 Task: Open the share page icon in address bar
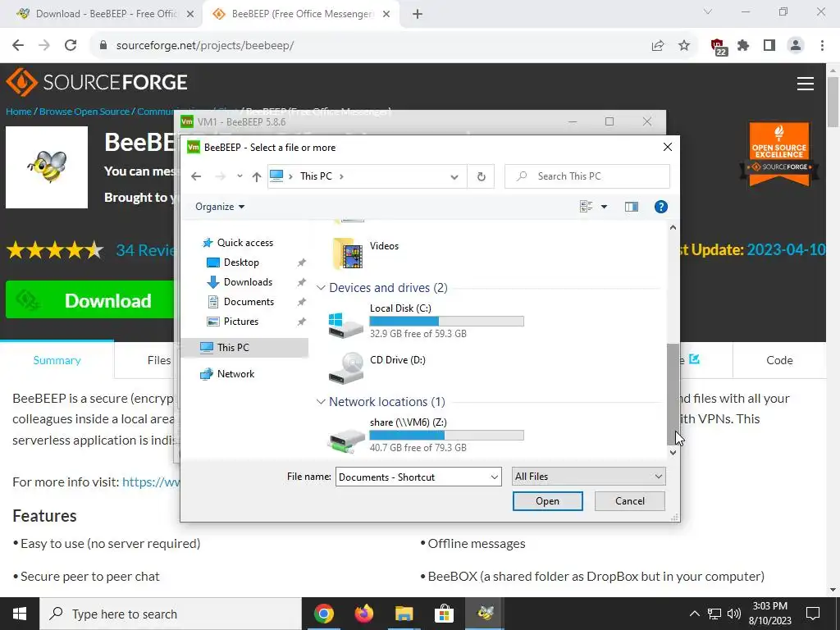658,46
